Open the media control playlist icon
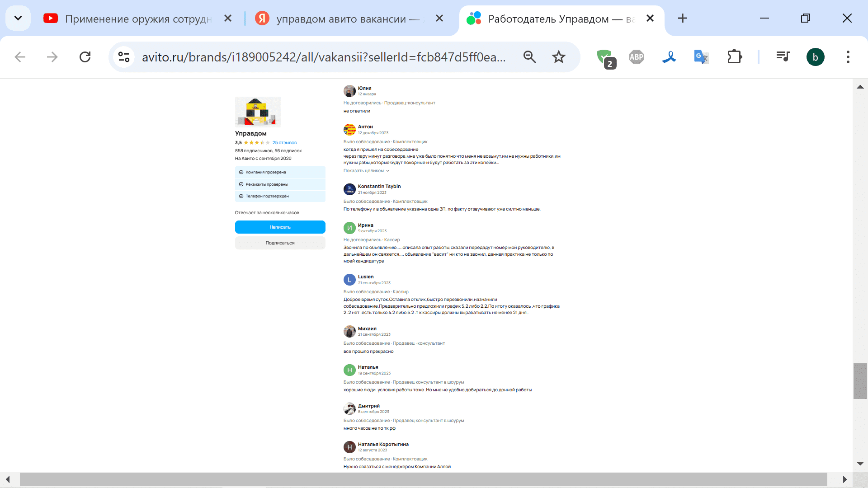The image size is (868, 488). (x=783, y=57)
